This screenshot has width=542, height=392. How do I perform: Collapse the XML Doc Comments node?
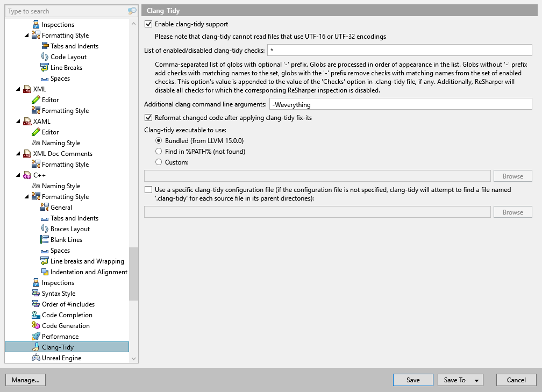pyautogui.click(x=18, y=153)
